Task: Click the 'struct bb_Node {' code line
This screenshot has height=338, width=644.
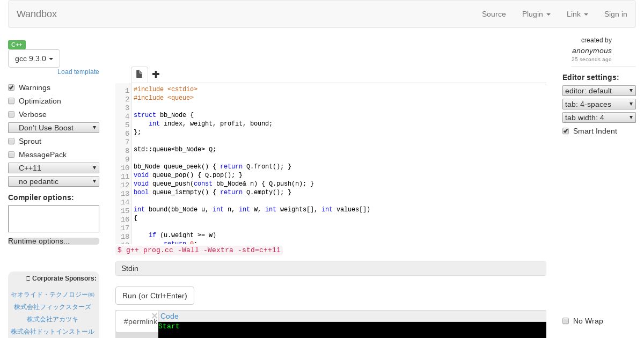Action: tap(164, 115)
